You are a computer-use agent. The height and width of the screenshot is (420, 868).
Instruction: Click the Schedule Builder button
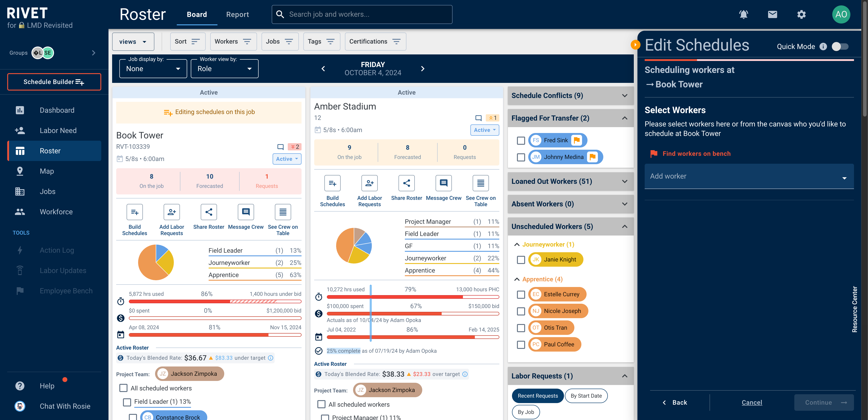54,82
